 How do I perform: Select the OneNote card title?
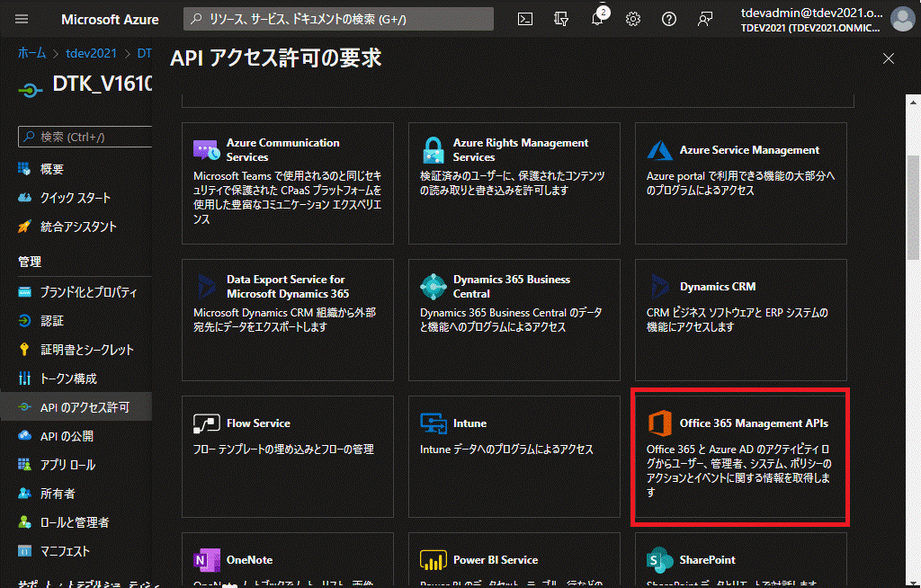pos(249,560)
